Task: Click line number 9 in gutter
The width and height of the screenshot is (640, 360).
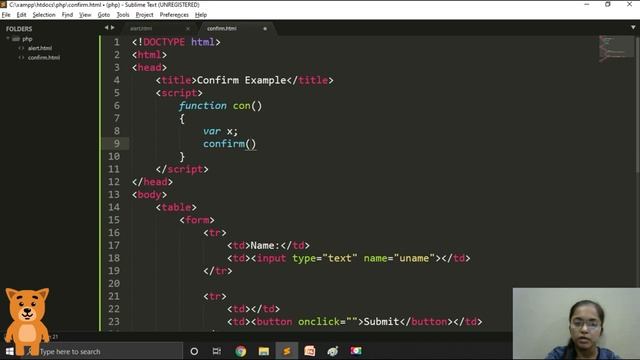Action: coord(117,144)
